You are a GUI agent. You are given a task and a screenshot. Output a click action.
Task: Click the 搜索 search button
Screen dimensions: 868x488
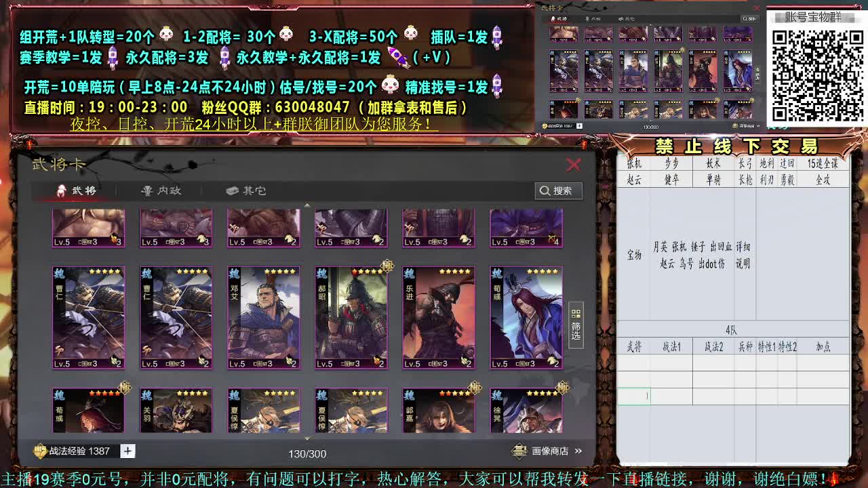pos(559,190)
